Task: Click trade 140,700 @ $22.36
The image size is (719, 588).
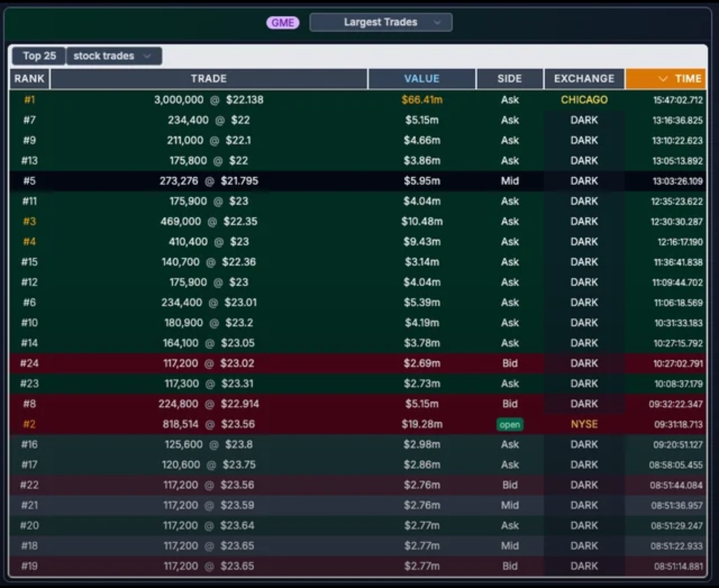Action: [x=209, y=262]
